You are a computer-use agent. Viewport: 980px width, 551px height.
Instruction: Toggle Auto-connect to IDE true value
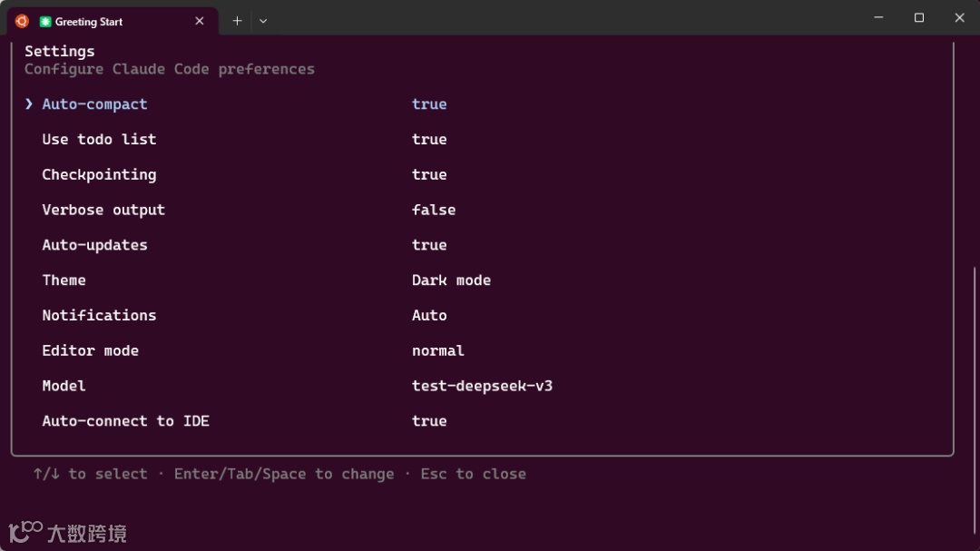point(428,421)
